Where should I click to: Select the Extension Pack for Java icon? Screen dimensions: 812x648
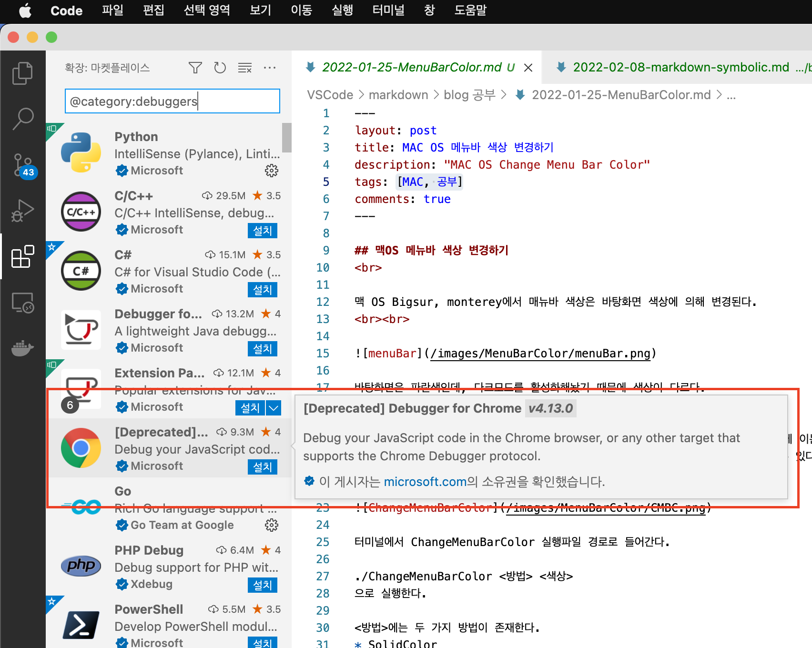[x=81, y=389]
